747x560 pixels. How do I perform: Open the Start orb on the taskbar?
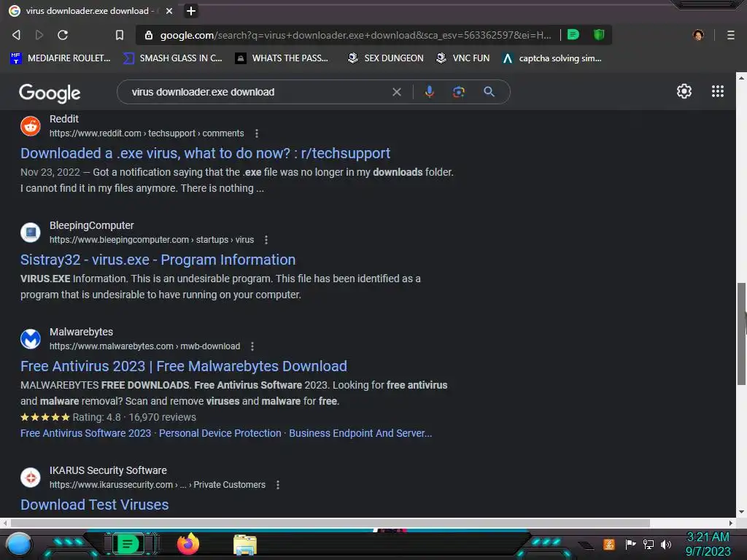[19, 544]
